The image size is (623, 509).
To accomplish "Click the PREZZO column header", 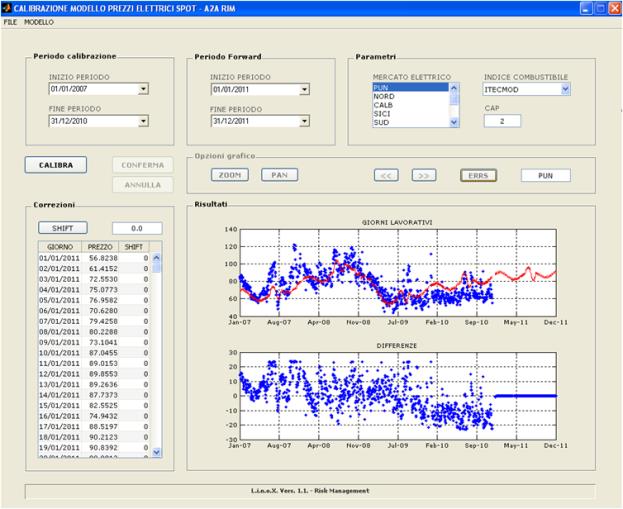I will pyautogui.click(x=100, y=247).
